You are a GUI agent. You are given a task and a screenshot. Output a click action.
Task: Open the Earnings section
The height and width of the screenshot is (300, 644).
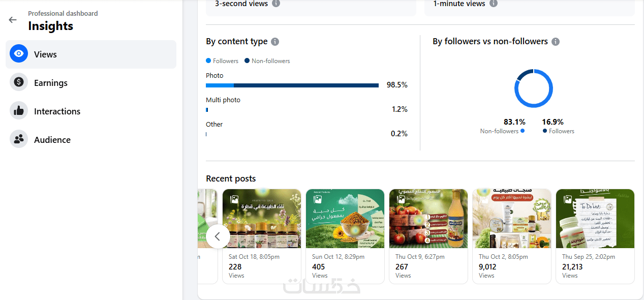click(x=51, y=83)
